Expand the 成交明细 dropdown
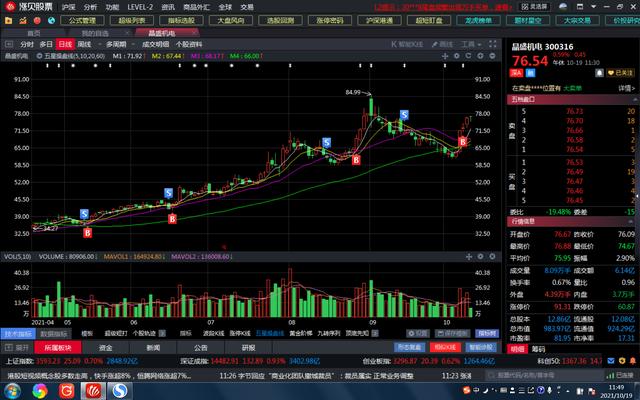This screenshot has height=400, width=640. pos(156,44)
